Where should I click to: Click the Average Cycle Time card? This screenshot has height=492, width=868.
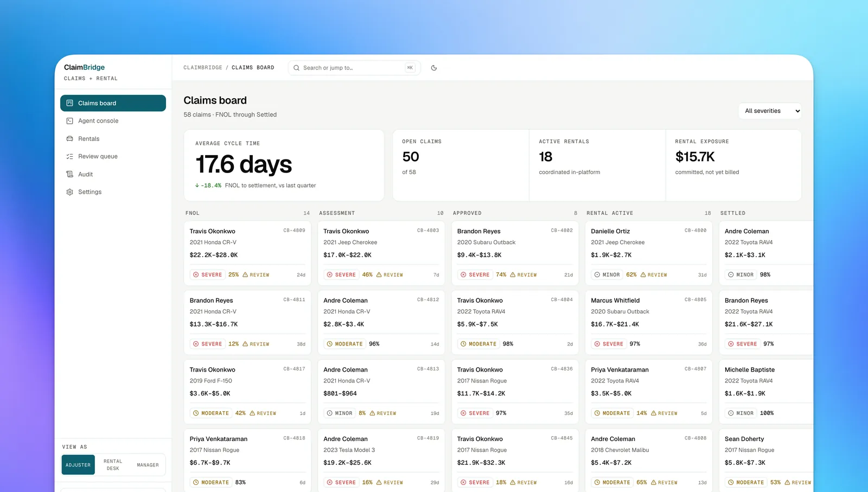pos(284,165)
